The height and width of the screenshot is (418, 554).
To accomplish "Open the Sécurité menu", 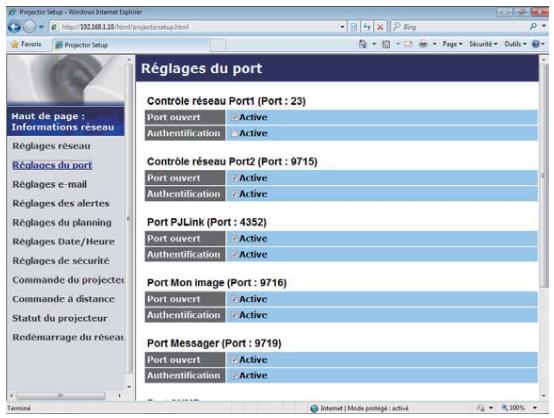I will coord(483,44).
